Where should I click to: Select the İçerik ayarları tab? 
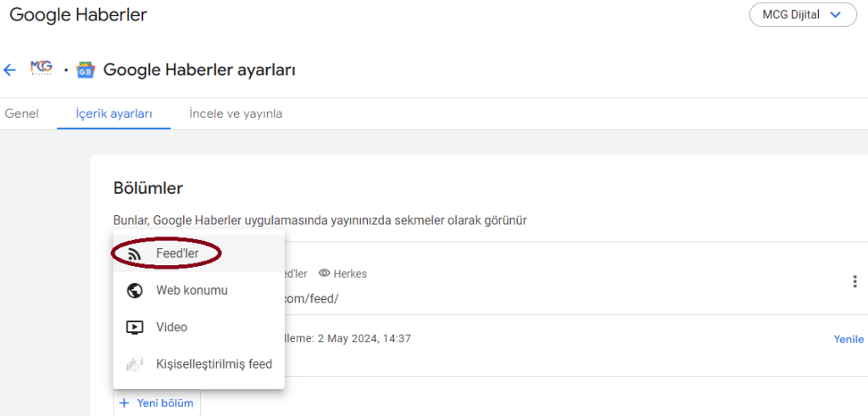tap(114, 114)
